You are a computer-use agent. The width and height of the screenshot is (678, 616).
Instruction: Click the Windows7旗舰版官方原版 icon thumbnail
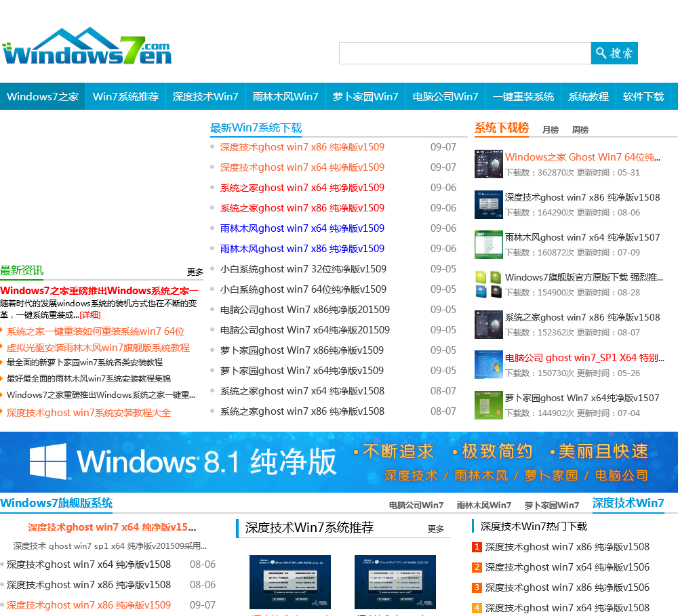[x=489, y=284]
